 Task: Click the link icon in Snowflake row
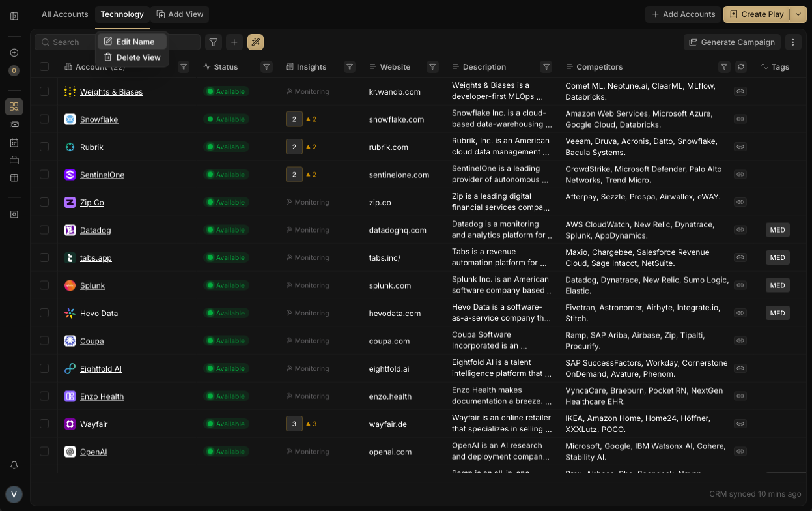pyautogui.click(x=740, y=119)
